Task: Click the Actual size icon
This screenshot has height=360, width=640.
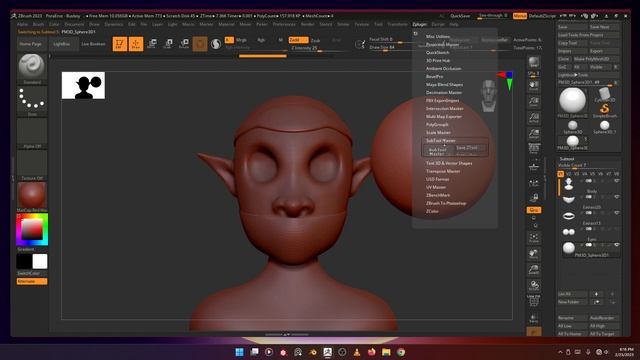Action: pyautogui.click(x=533, y=118)
